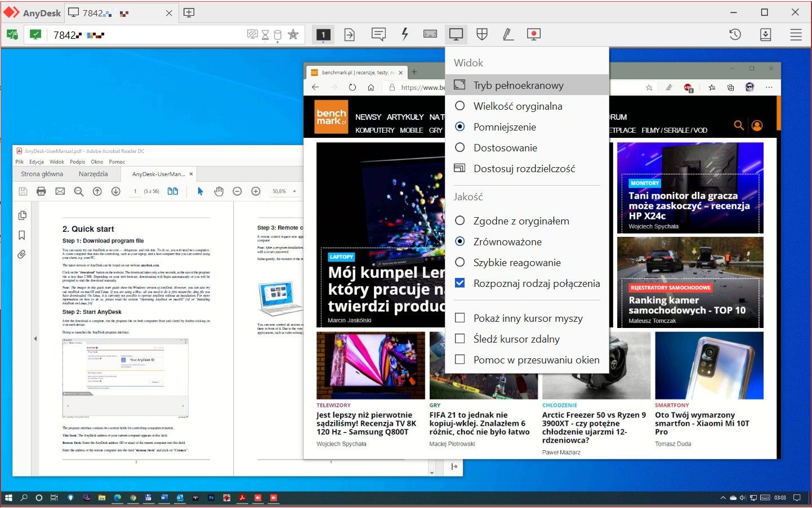Select remote monitor number 1 button

pos(323,34)
